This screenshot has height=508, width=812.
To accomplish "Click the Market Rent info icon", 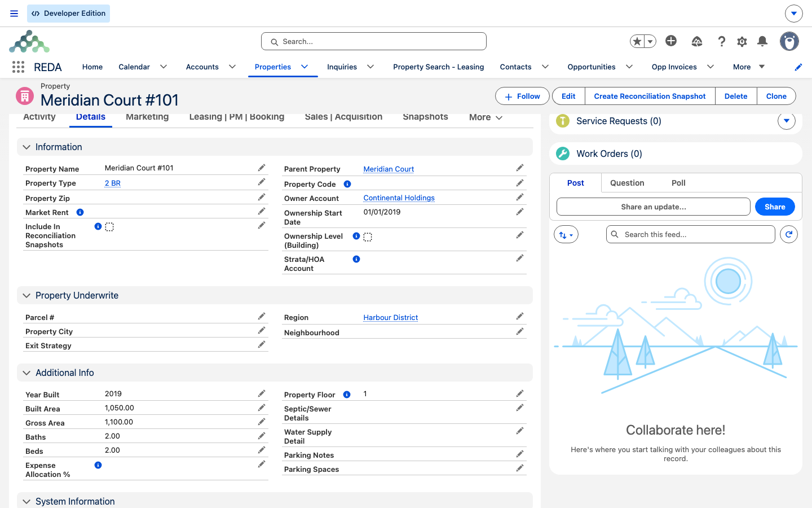I will tap(80, 212).
